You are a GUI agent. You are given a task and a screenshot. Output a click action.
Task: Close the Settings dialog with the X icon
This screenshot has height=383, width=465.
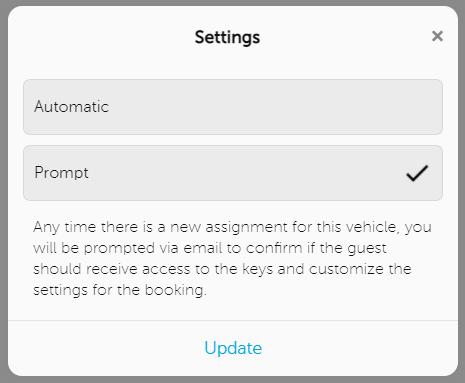point(437,36)
